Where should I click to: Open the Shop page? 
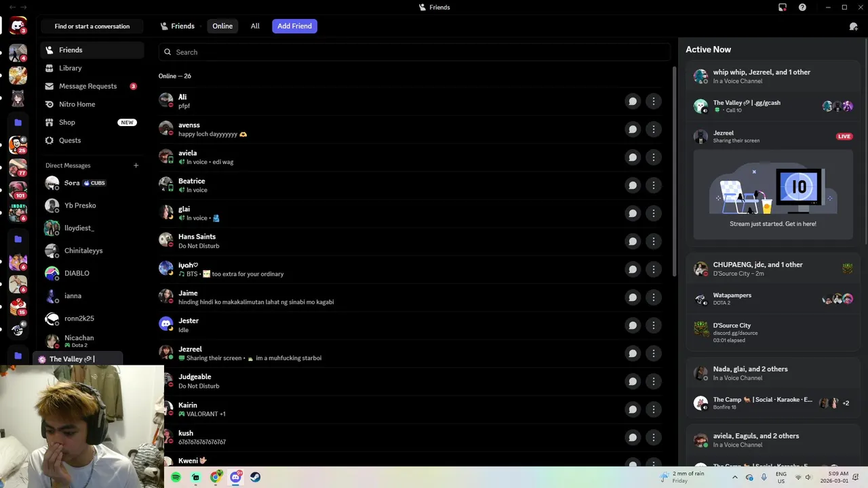click(x=92, y=122)
